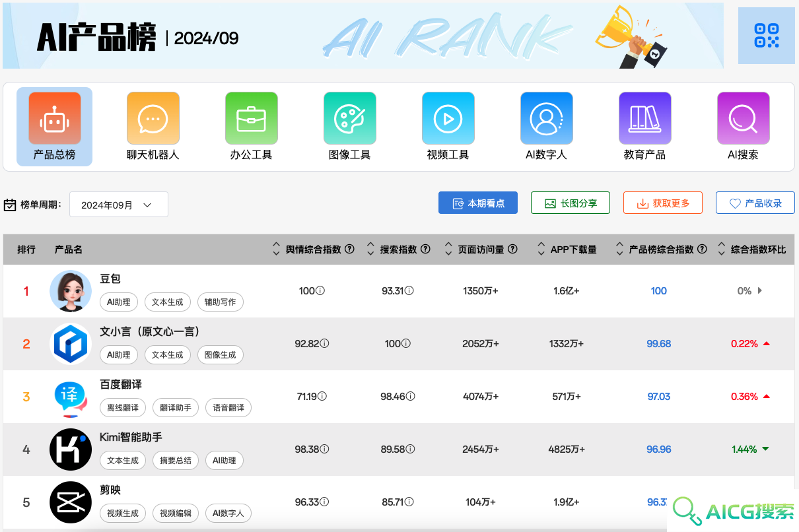Image resolution: width=799 pixels, height=532 pixels.
Task: Click 百度翻译's composite index 97.03
Action: (x=659, y=397)
